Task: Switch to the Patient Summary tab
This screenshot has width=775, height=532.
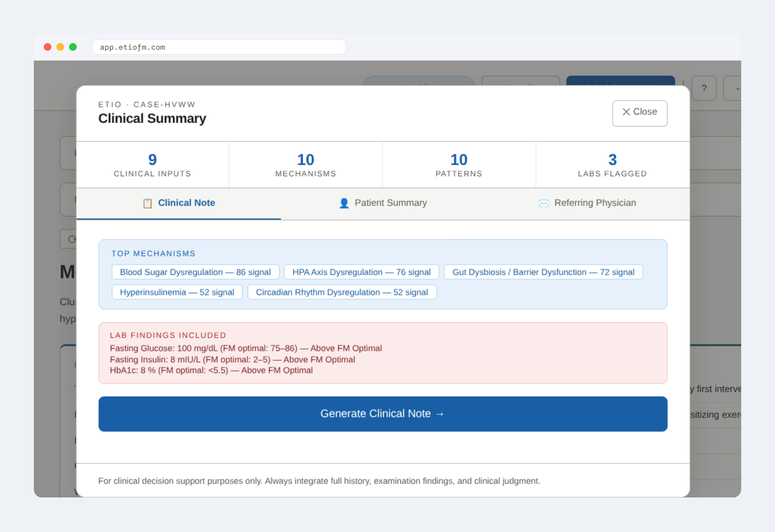Action: (383, 203)
